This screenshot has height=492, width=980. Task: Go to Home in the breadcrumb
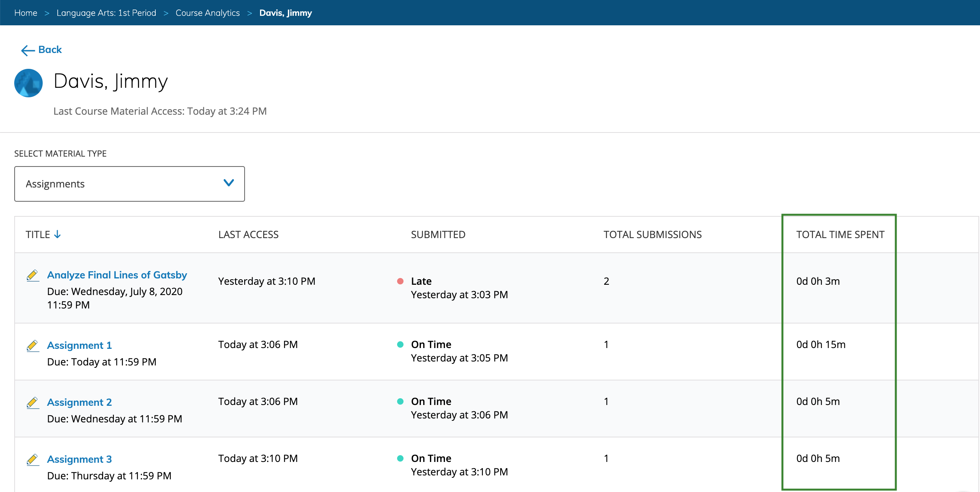26,13
